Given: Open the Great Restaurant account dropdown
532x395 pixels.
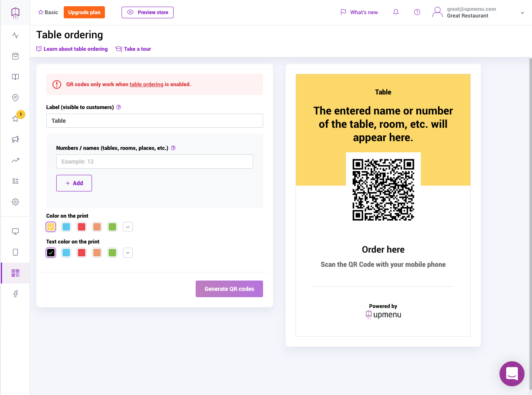Looking at the screenshot, I should pyautogui.click(x=479, y=12).
